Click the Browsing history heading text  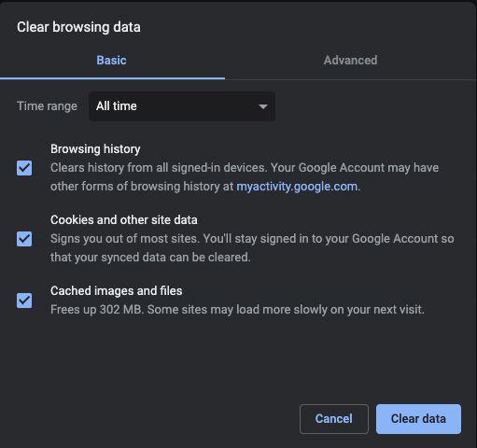click(x=95, y=149)
